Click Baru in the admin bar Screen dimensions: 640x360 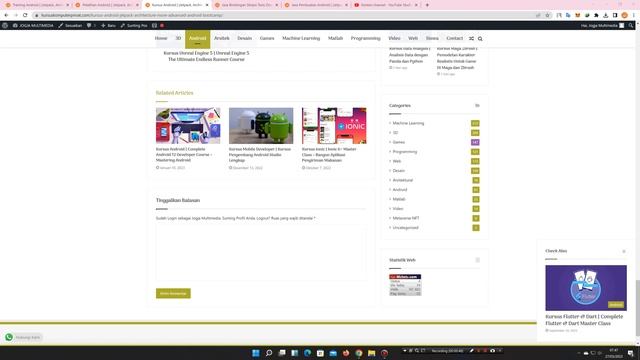point(108,25)
